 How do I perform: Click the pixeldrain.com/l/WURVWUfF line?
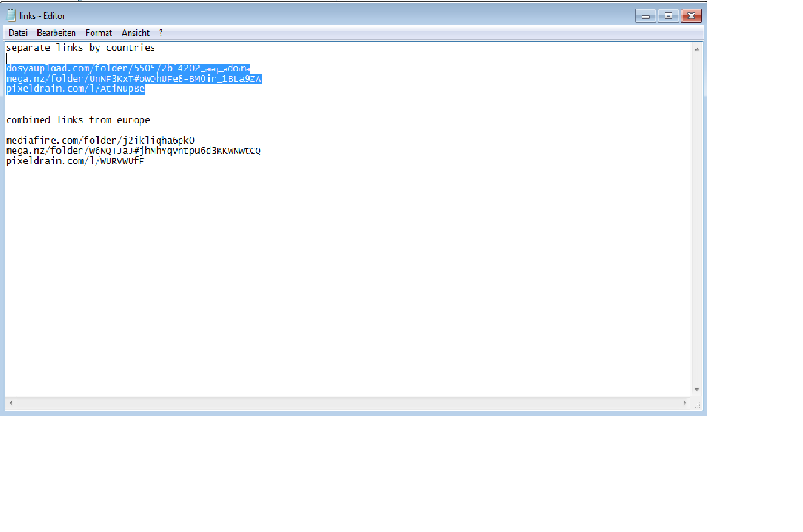(x=75, y=161)
